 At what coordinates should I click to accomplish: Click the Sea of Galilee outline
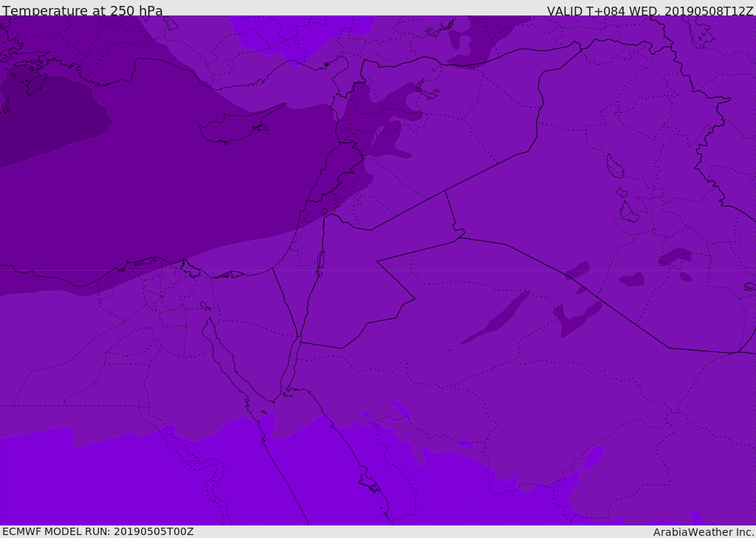(324, 212)
